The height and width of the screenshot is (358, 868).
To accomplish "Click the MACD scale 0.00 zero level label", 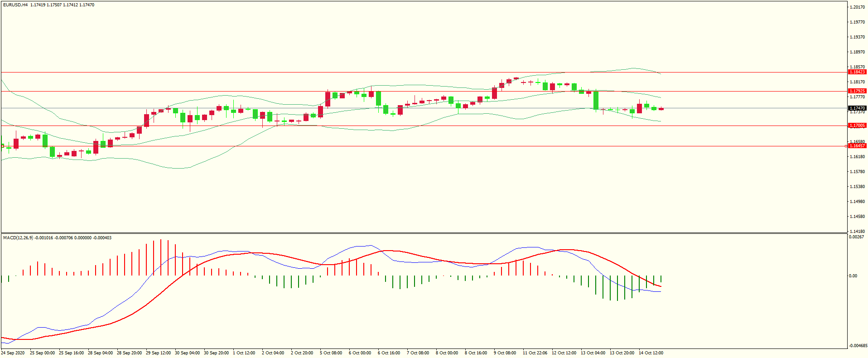I will tap(853, 276).
